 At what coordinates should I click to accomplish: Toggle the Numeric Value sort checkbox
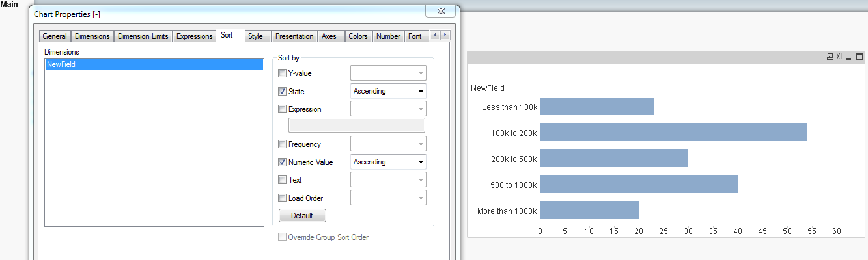pos(282,162)
